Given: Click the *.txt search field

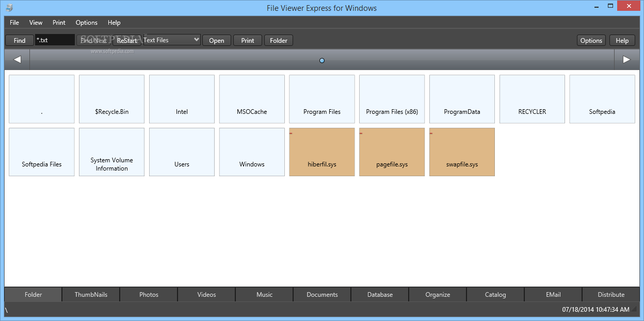Looking at the screenshot, I should pyautogui.click(x=55, y=40).
